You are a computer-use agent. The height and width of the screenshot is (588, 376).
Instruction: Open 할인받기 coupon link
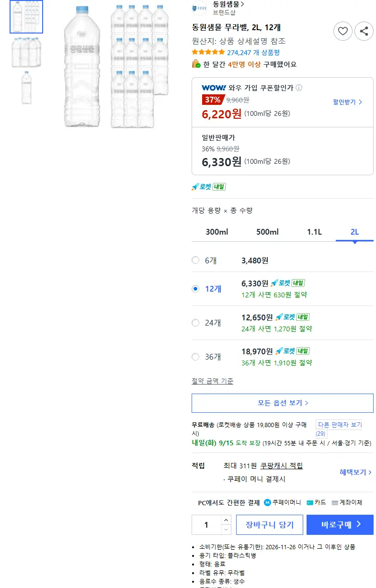[x=348, y=102]
